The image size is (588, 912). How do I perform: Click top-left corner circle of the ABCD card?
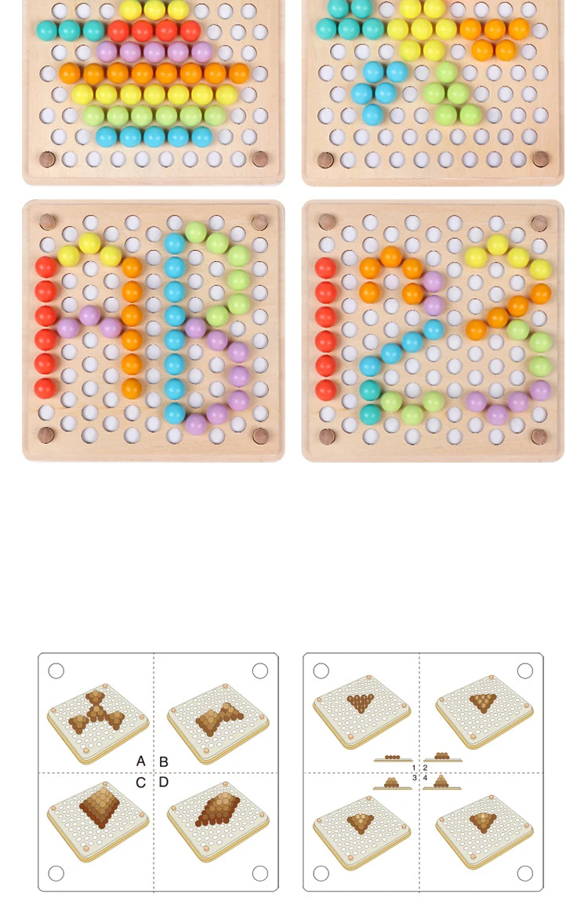point(56,670)
